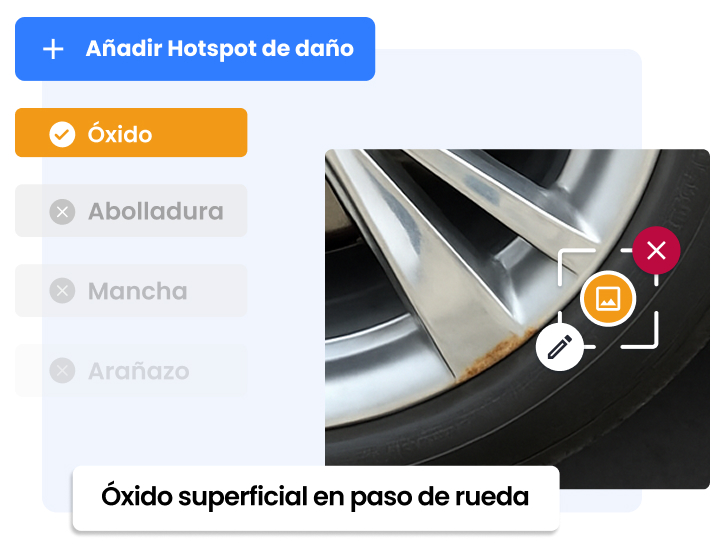Click the Añadir Hotspot de daño button

[195, 49]
